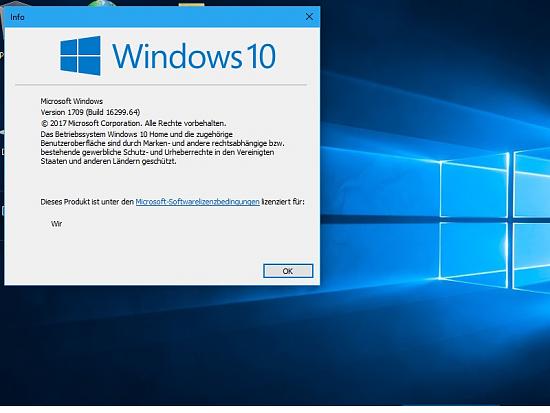Select the Version 1709 Build 16299.64 line
Image resolution: width=550 pixels, height=413 pixels.
[x=90, y=112]
